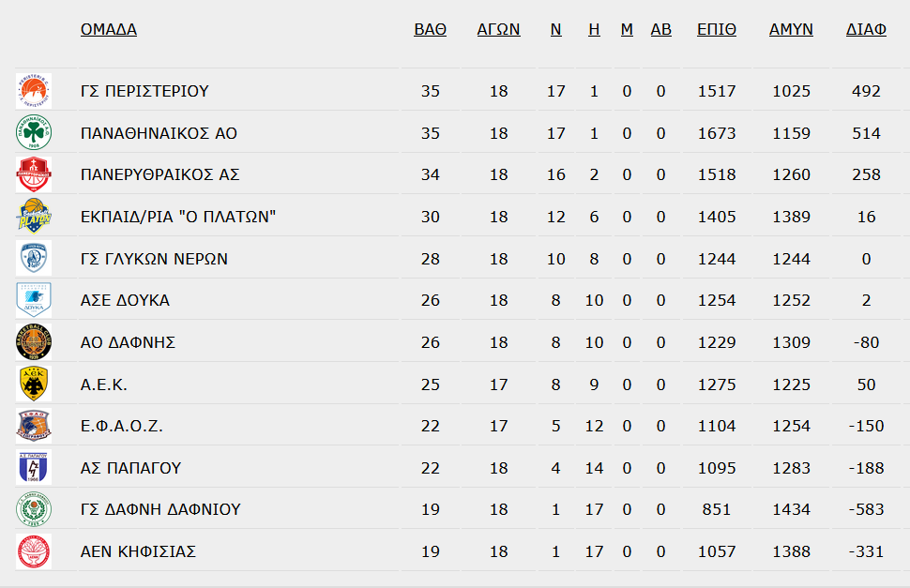Click the ΑΒ column header

pyautogui.click(x=661, y=30)
